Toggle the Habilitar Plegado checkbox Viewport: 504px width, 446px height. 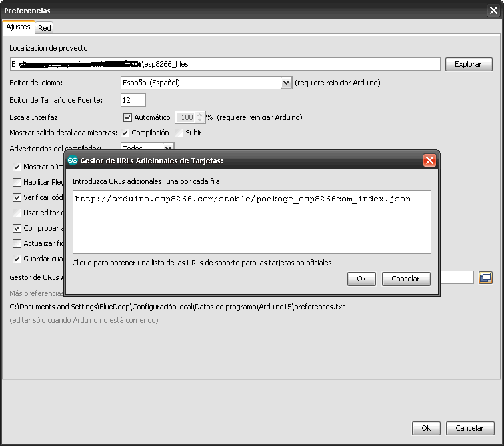tap(17, 182)
